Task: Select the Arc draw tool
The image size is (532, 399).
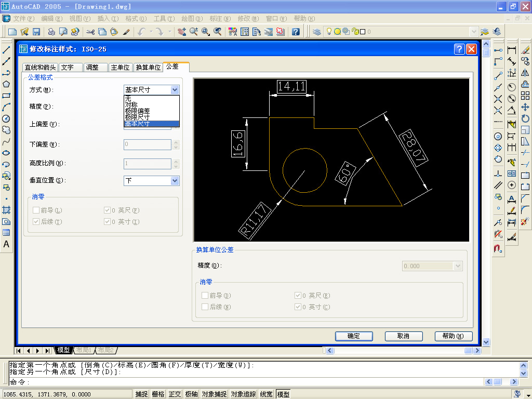Action: coord(6,107)
